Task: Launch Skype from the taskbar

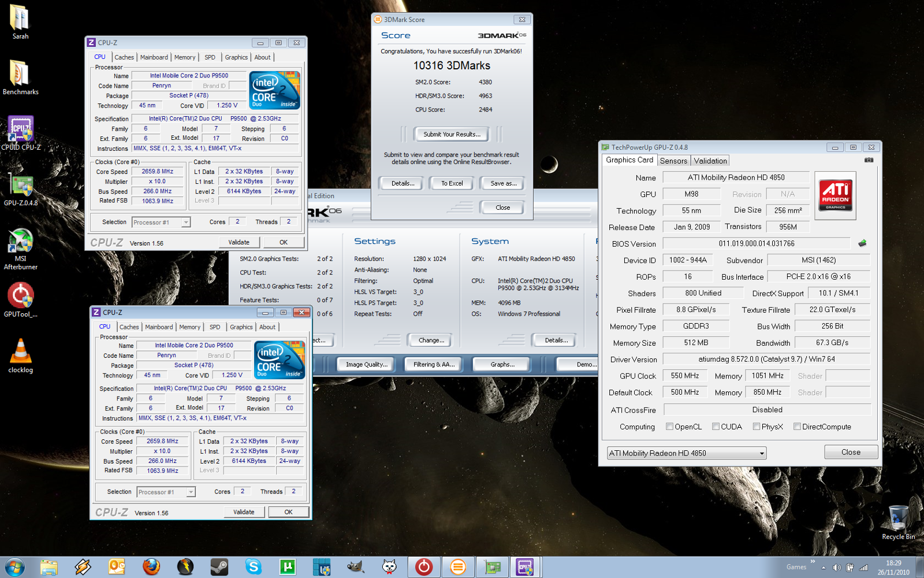Action: click(x=254, y=567)
